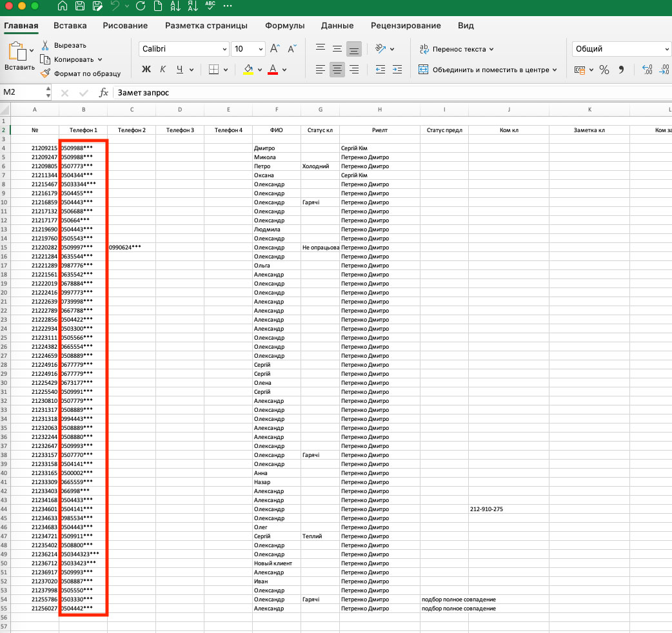Apply the yellow fill color swatch
The image size is (672, 633).
pyautogui.click(x=248, y=70)
